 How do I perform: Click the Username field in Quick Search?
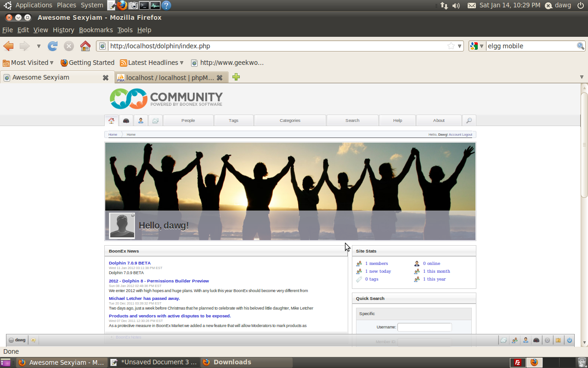tap(424, 327)
